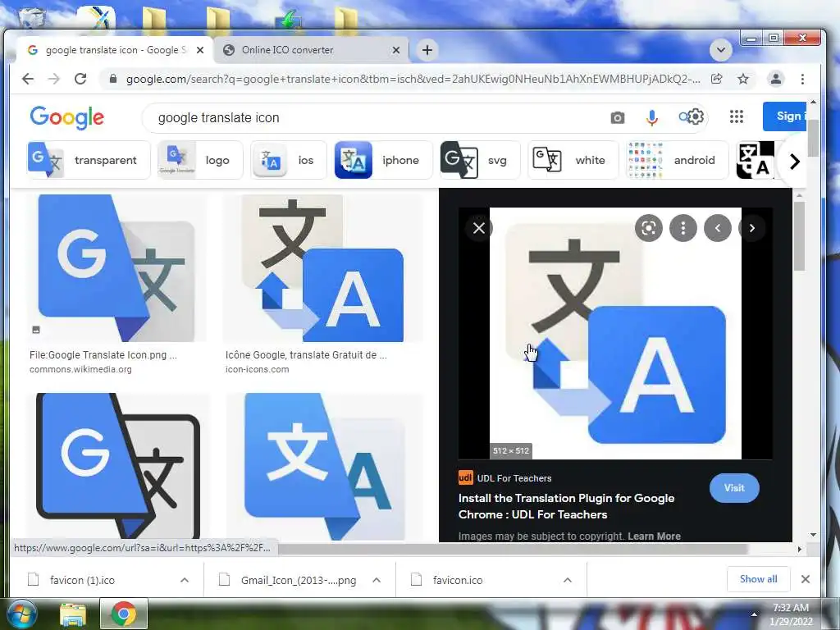Dismiss the downloads bar

pyautogui.click(x=805, y=579)
